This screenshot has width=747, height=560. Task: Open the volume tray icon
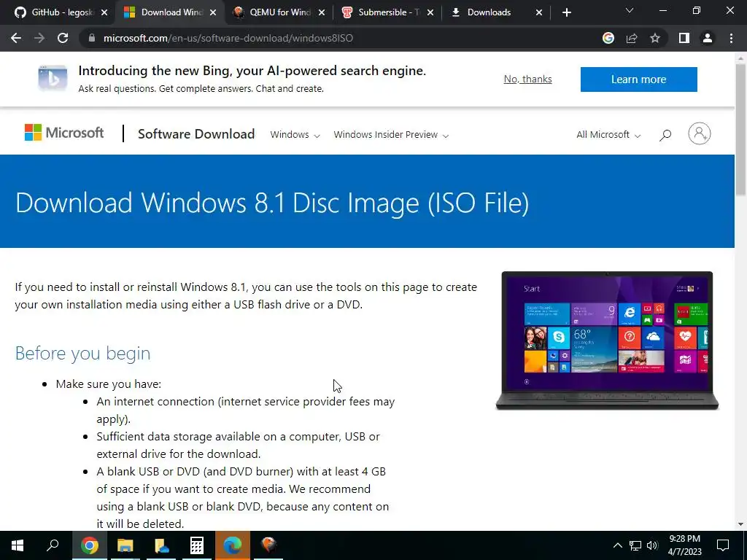pos(652,545)
